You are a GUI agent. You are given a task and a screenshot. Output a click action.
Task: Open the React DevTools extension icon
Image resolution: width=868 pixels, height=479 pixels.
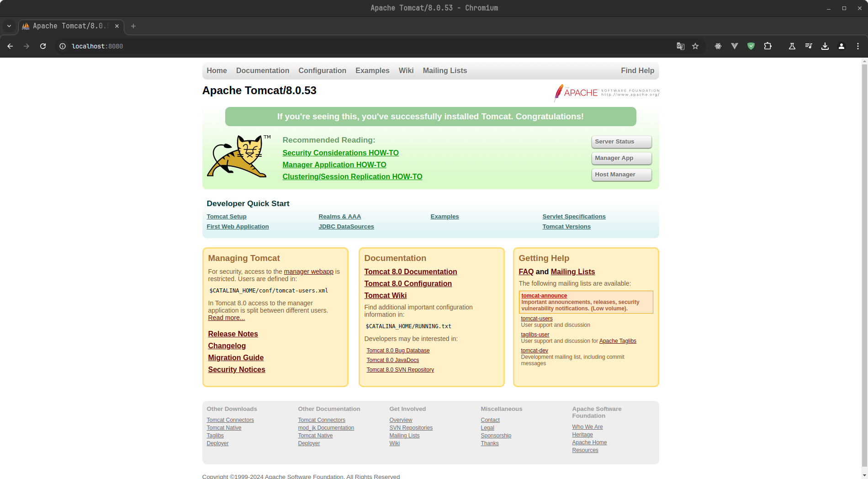coord(718,46)
